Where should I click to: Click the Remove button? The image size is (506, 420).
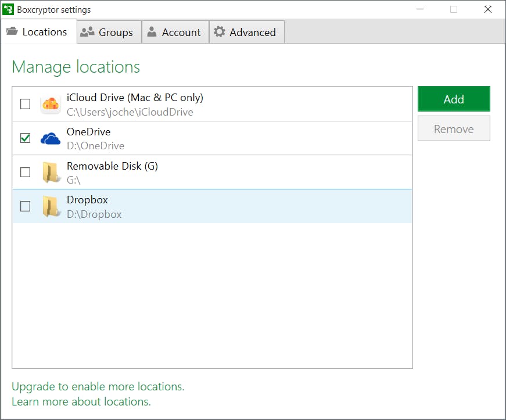pos(454,128)
